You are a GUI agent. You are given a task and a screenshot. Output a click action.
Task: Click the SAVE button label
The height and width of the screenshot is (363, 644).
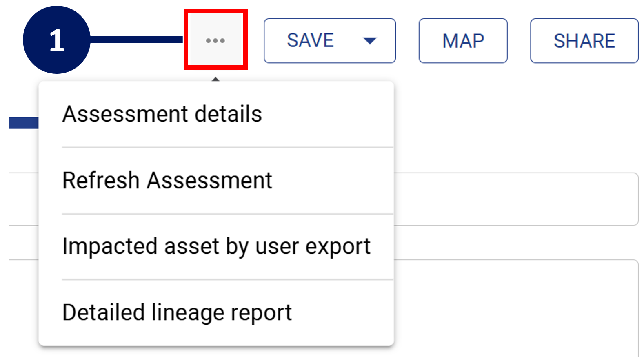310,40
